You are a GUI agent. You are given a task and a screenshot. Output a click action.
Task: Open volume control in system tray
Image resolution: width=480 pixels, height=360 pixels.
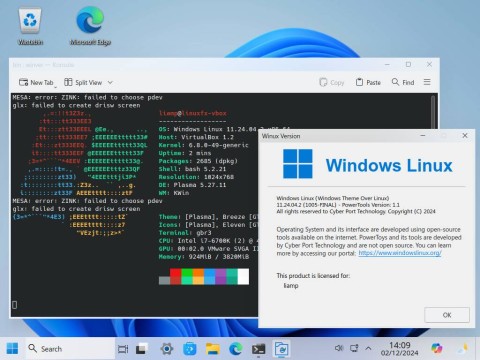coord(339,348)
